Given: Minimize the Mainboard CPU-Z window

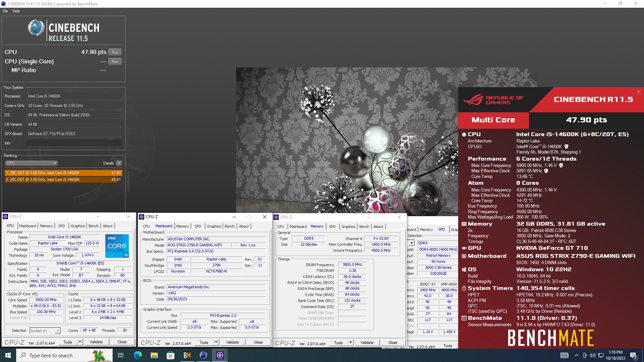Looking at the screenshot, I should coord(234,217).
